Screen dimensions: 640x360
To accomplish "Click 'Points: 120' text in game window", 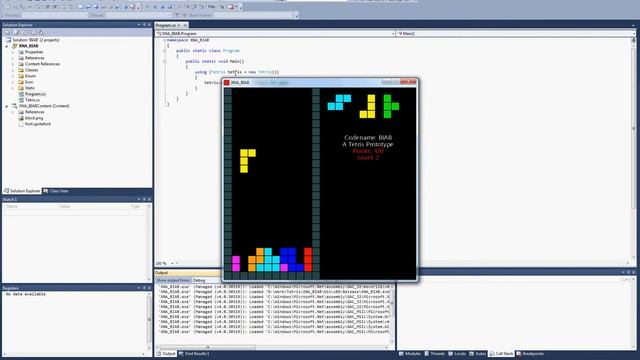I will click(368, 151).
